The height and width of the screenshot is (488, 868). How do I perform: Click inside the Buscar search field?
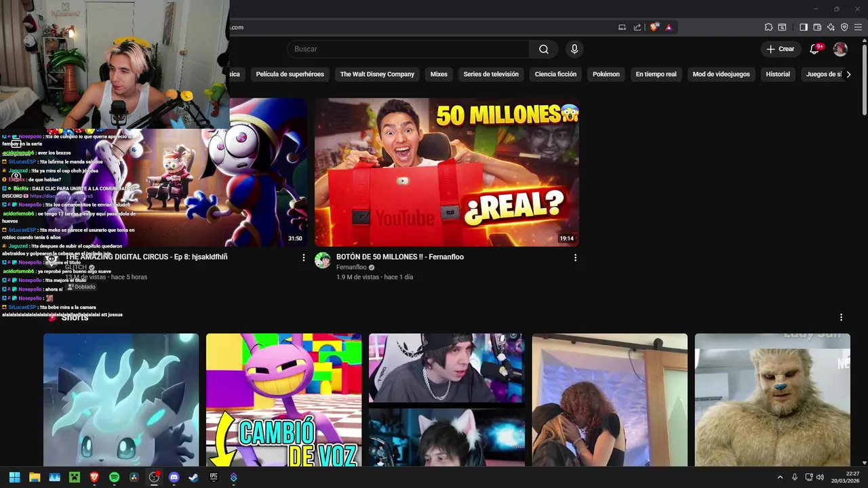click(408, 49)
